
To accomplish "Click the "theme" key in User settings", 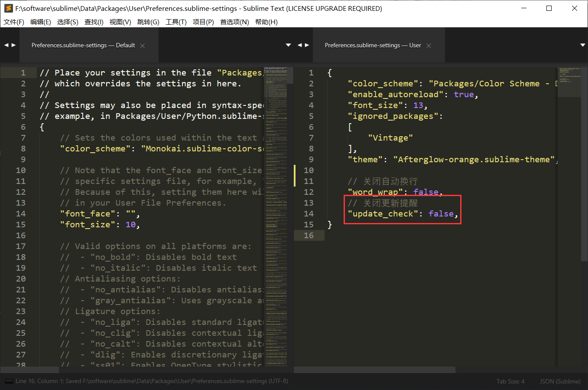I will [365, 160].
